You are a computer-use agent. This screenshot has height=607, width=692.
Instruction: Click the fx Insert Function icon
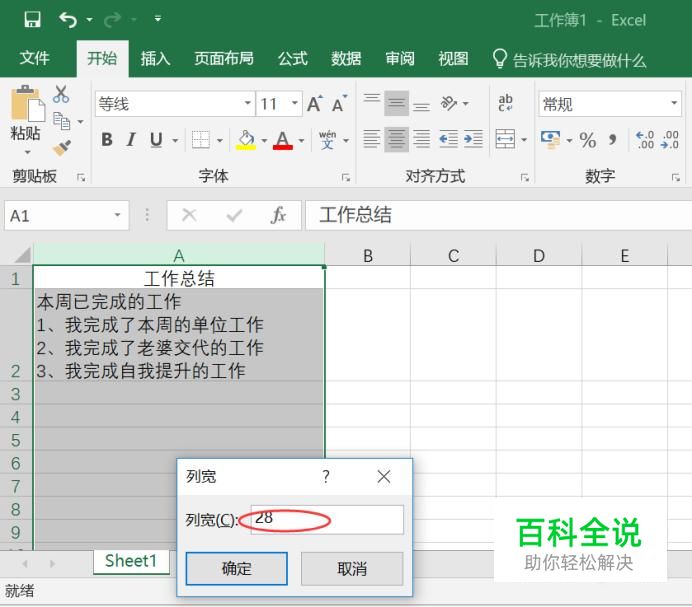tap(278, 215)
